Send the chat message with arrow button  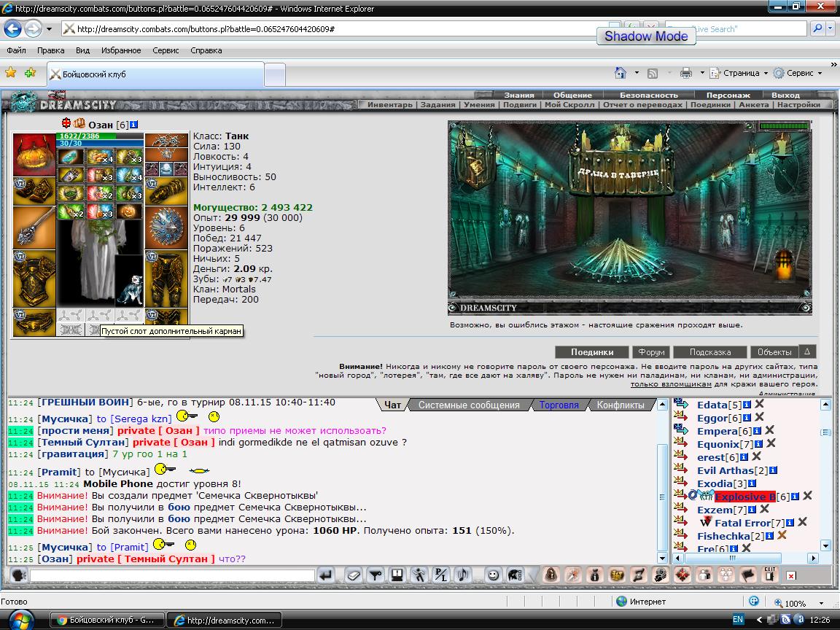325,575
